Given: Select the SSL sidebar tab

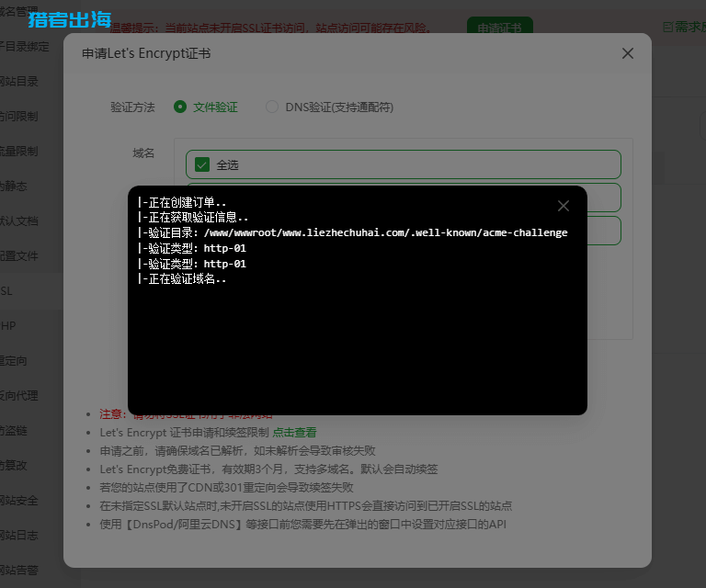Looking at the screenshot, I should (7, 290).
